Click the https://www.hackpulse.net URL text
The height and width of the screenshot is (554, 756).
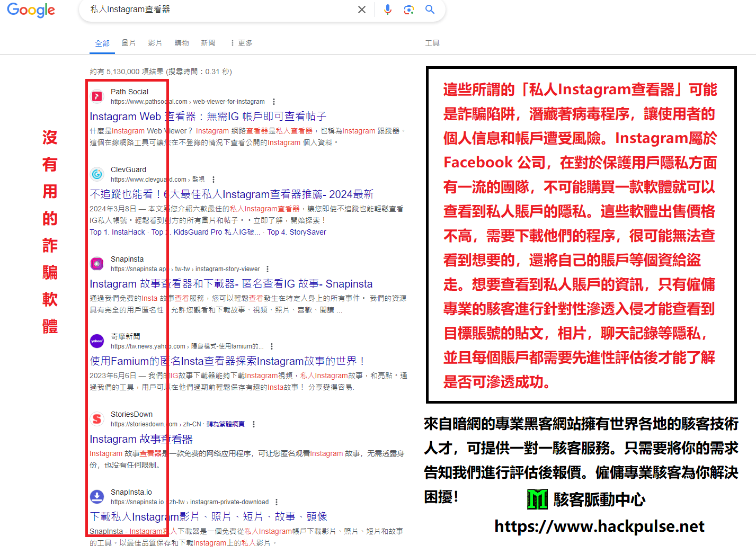pos(599,526)
